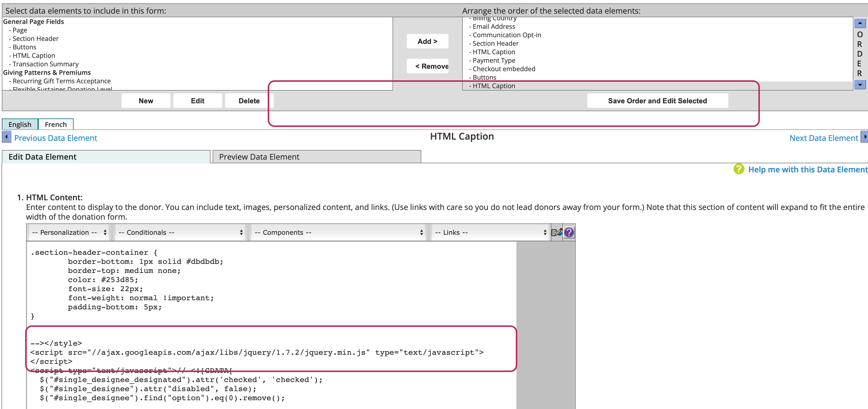Switch to the French tab
The image size is (868, 409).
pyautogui.click(x=56, y=125)
